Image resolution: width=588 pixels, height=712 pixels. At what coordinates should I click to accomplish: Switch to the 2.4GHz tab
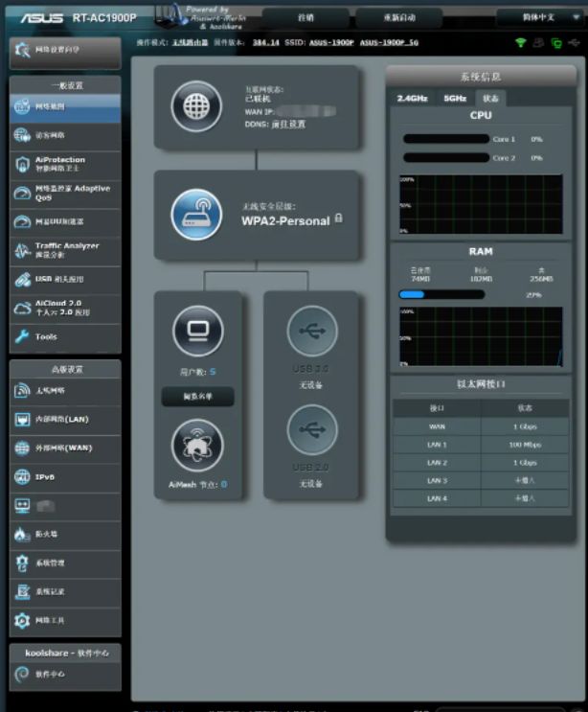(x=412, y=98)
